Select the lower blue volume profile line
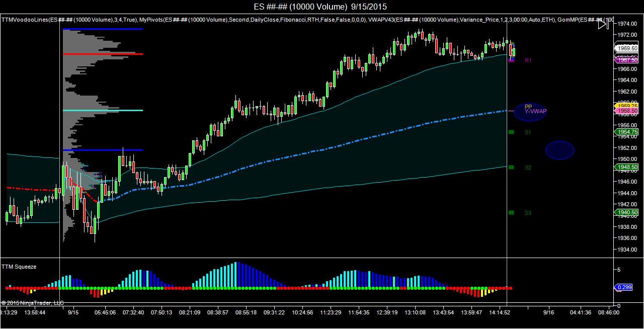This screenshot has height=329, width=644. (x=103, y=150)
